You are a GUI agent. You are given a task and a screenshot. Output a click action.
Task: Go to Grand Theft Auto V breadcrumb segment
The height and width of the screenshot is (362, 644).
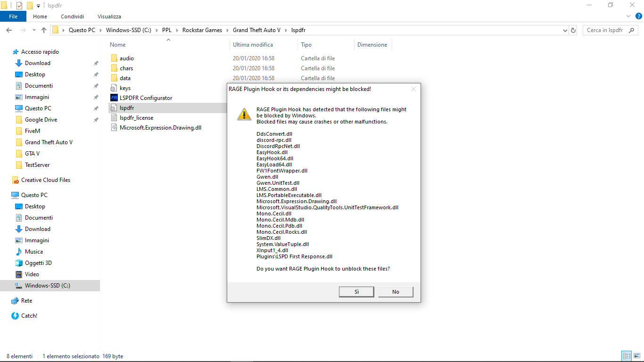click(x=256, y=30)
